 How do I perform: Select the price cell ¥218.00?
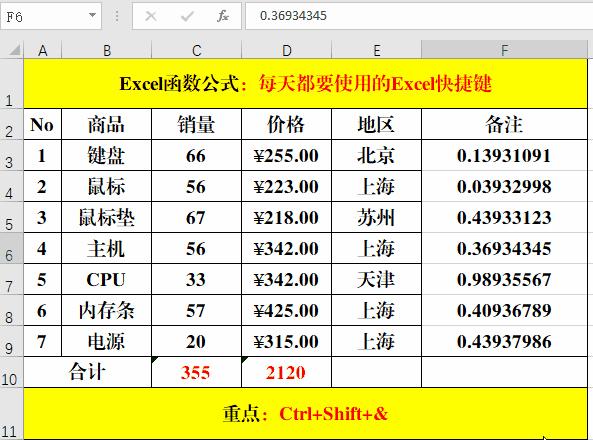point(286,217)
